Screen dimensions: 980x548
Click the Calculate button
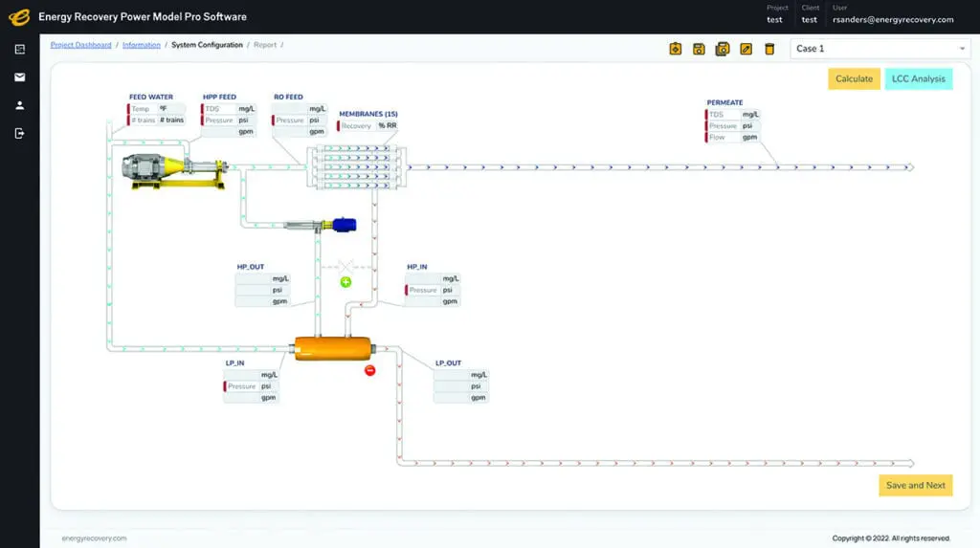click(854, 78)
